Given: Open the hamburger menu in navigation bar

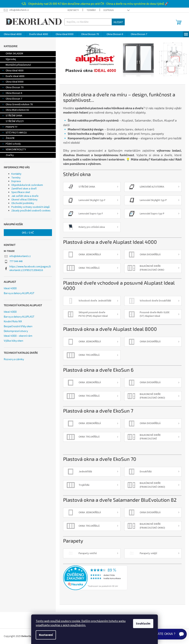Looking at the screenshot, I should (x=186, y=34).
